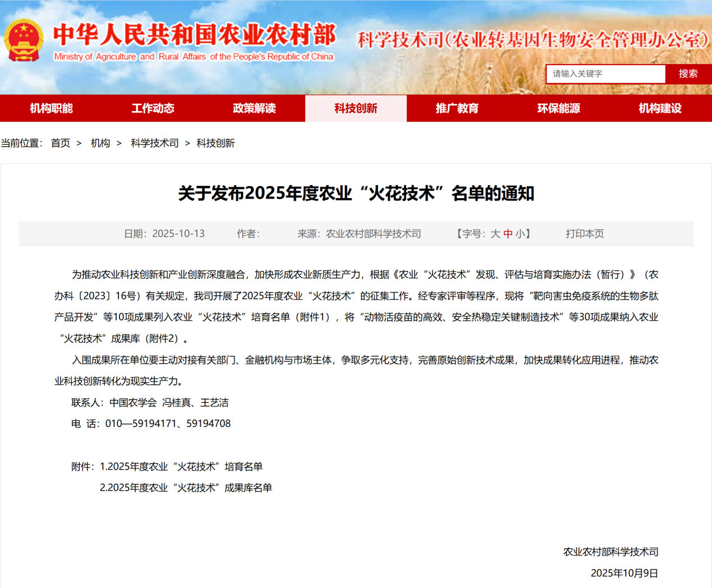The width and height of the screenshot is (712, 588).
Task: Open attachment 2 成果库名单
Action: coord(186,488)
